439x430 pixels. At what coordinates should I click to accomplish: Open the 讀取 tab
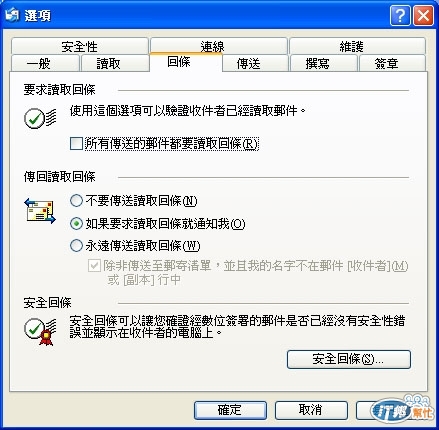tap(115, 63)
